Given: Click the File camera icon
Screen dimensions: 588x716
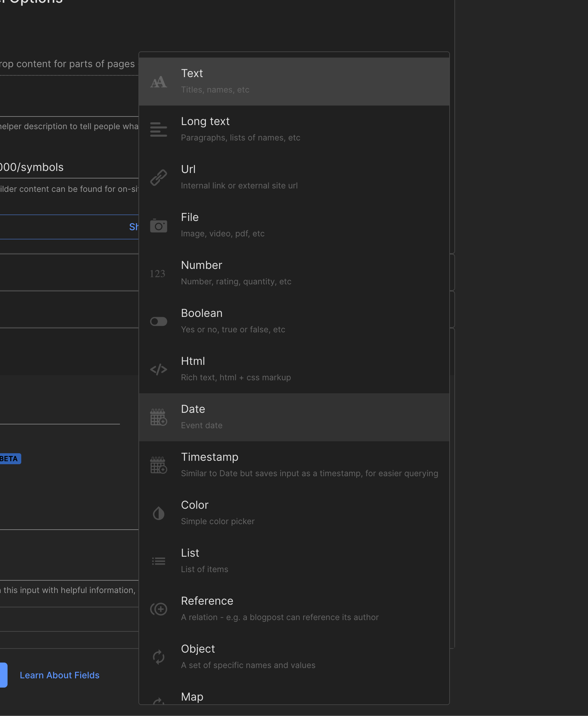Looking at the screenshot, I should pyautogui.click(x=159, y=226).
